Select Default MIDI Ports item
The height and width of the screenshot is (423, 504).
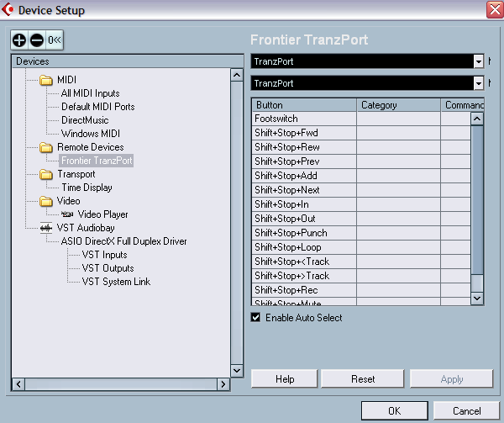(98, 107)
